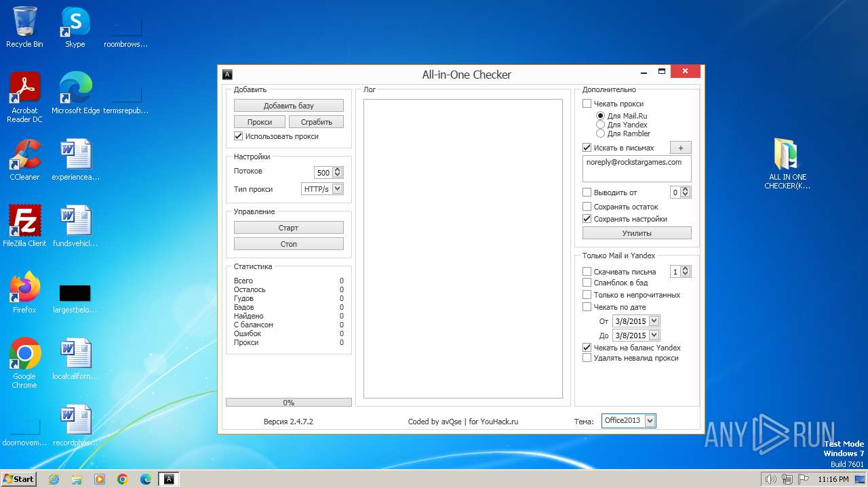The image size is (868, 488).
Task: Open File Explorer from the taskbar
Action: click(77, 479)
